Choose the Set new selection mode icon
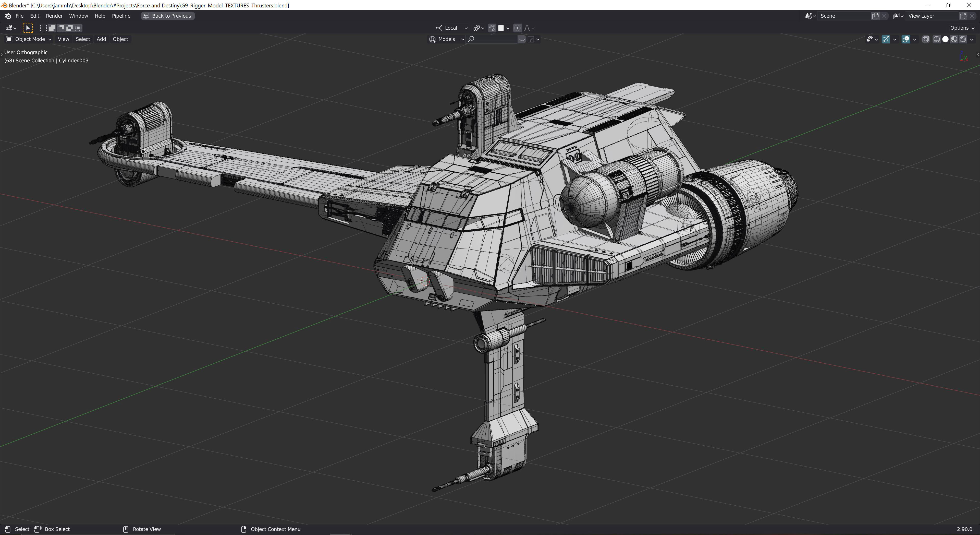 coord(43,28)
